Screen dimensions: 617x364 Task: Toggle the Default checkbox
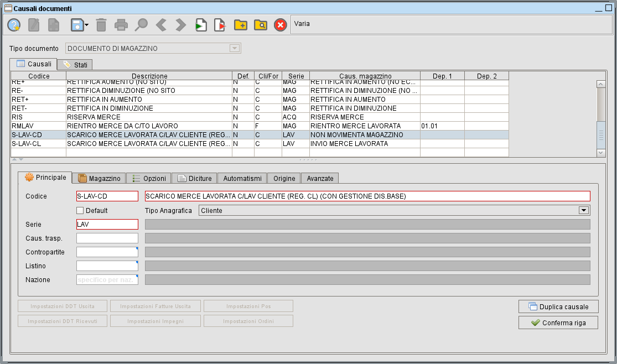[80, 210]
